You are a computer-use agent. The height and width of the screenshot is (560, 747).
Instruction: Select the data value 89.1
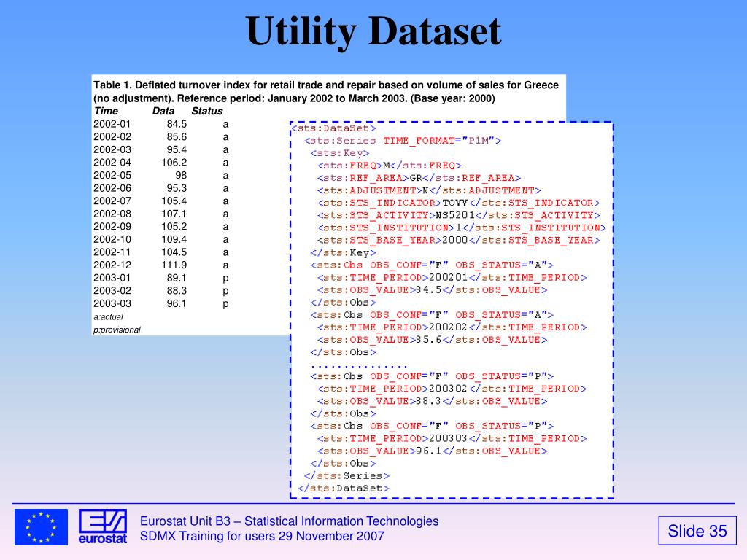[x=177, y=278]
